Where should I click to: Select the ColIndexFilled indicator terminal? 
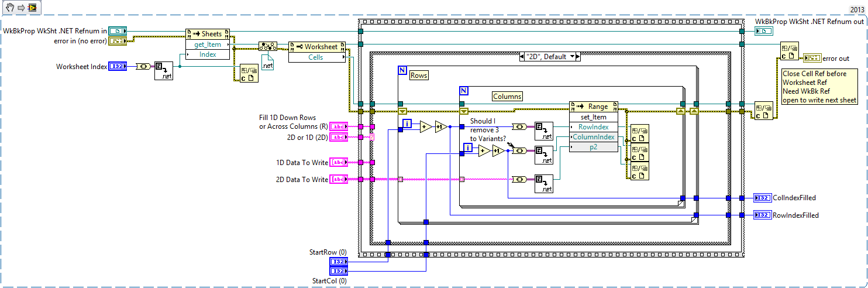tap(763, 198)
